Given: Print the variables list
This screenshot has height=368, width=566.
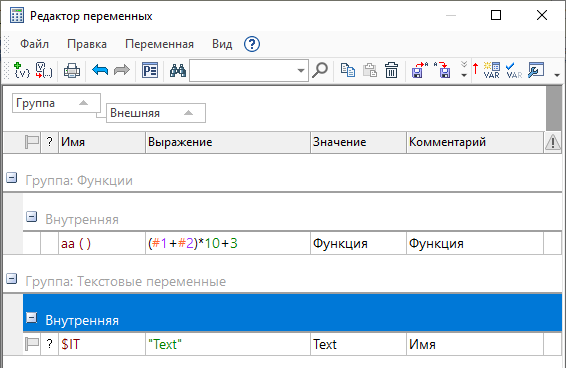Looking at the screenshot, I should (x=72, y=70).
